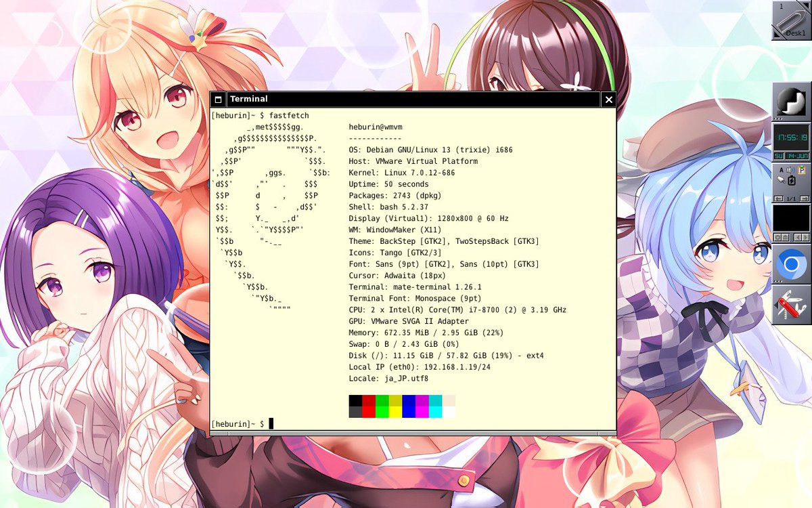
Task: Click the round button under the black dockapp display
Action: pyautogui.click(x=777, y=237)
